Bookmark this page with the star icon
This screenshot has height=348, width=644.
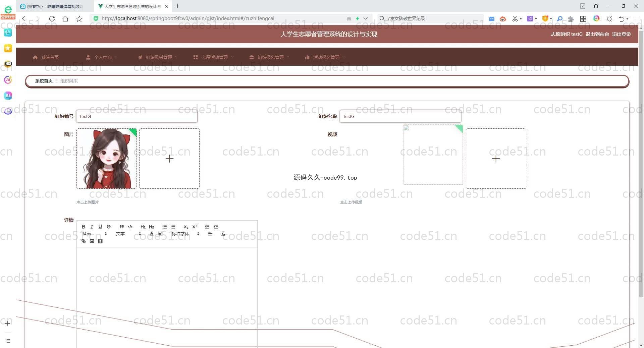79,19
